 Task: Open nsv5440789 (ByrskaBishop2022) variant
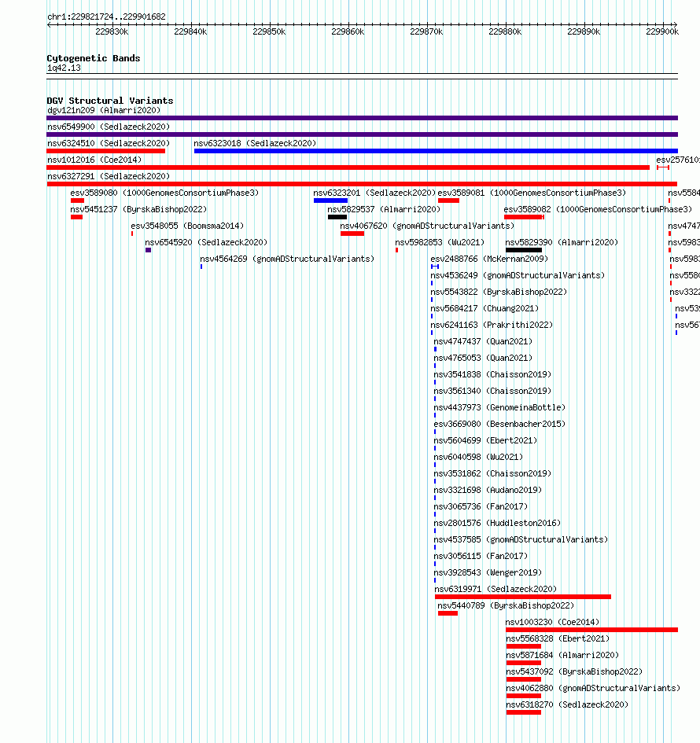coord(506,607)
